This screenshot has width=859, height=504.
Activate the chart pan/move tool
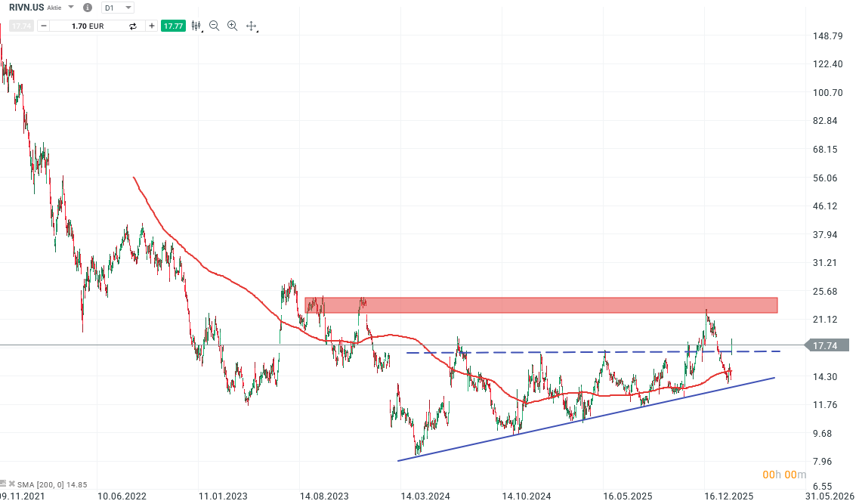251,25
